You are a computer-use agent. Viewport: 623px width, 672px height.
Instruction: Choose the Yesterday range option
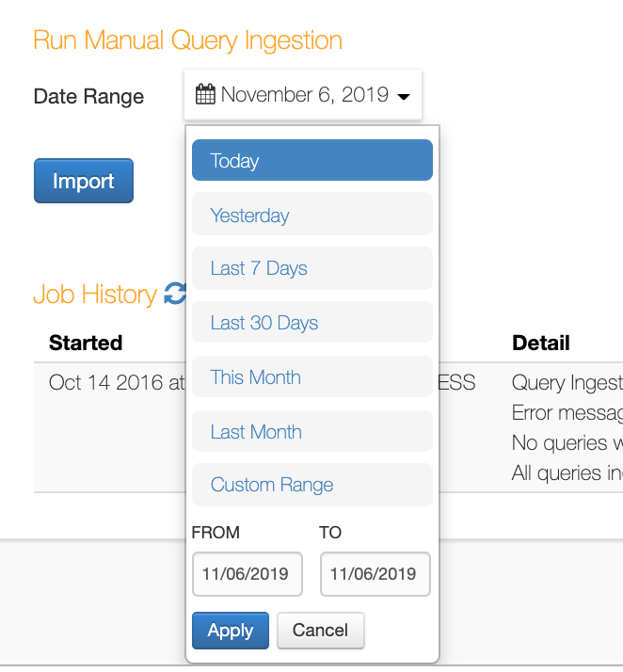pyautogui.click(x=311, y=214)
